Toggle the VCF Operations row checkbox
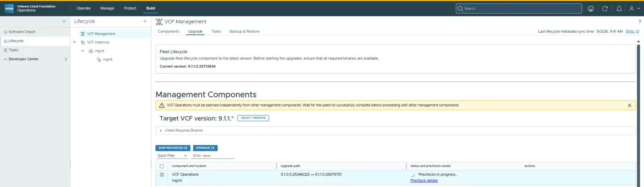The width and height of the screenshot is (644, 187). tap(162, 175)
